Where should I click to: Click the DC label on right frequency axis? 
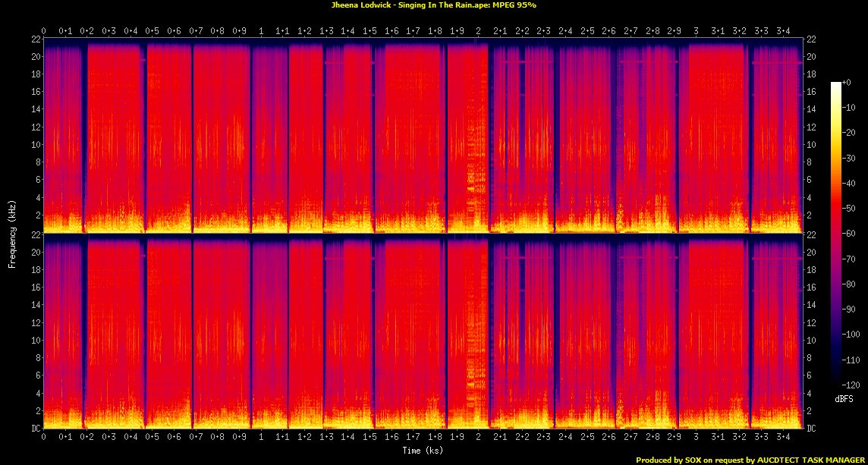click(812, 428)
